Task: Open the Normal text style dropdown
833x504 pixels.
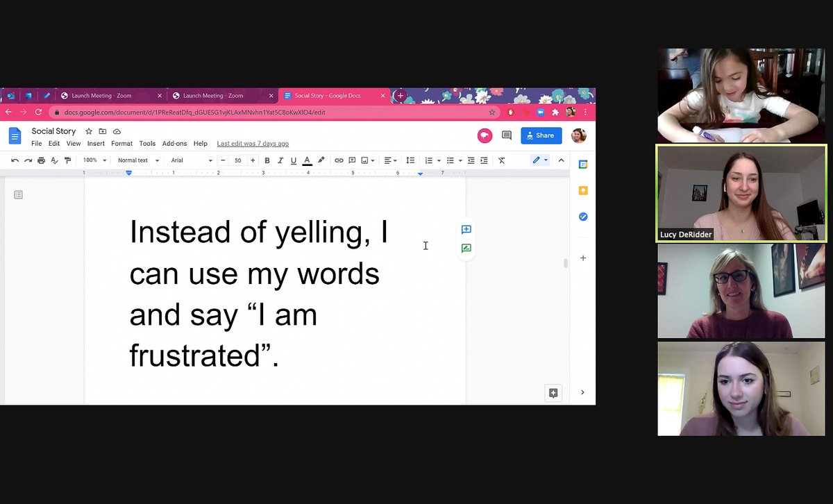Action: click(x=138, y=160)
